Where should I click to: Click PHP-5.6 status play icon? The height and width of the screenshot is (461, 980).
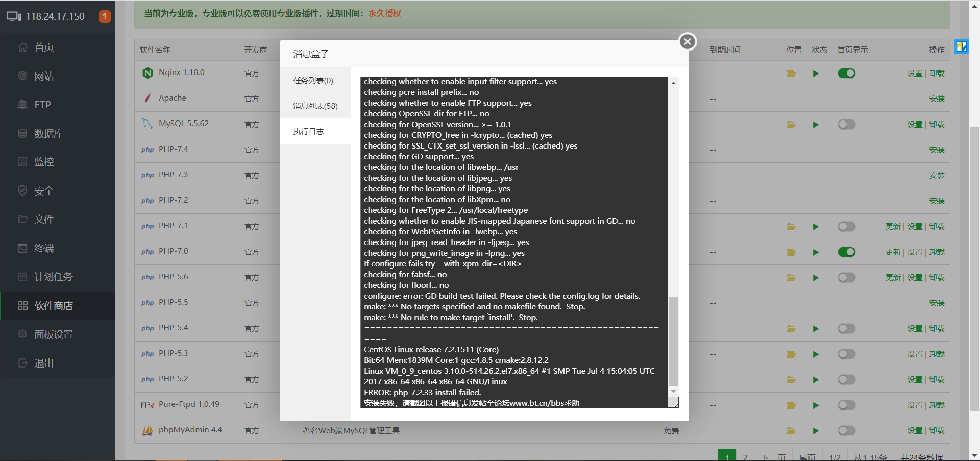pos(816,278)
